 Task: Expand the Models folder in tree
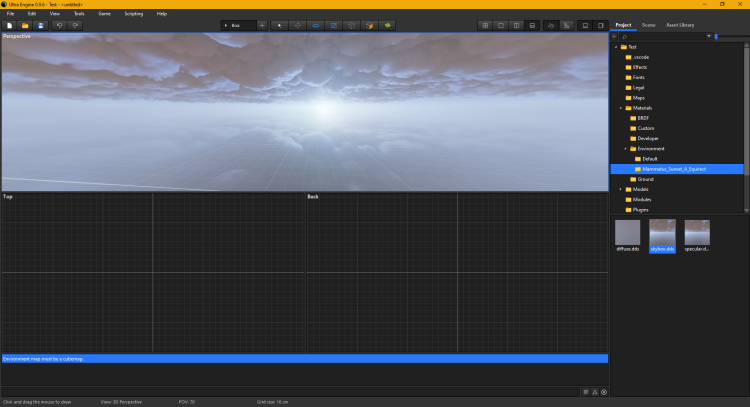point(620,189)
